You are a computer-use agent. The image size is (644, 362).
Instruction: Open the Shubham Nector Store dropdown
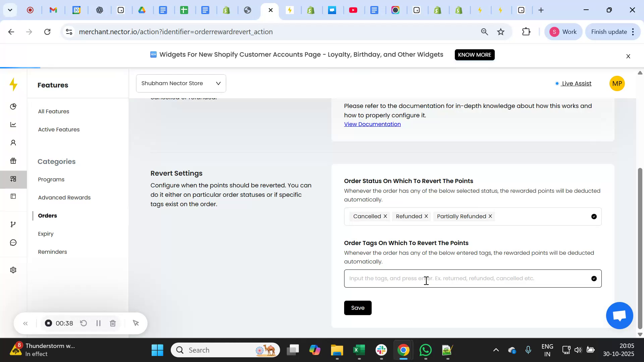pos(181,83)
